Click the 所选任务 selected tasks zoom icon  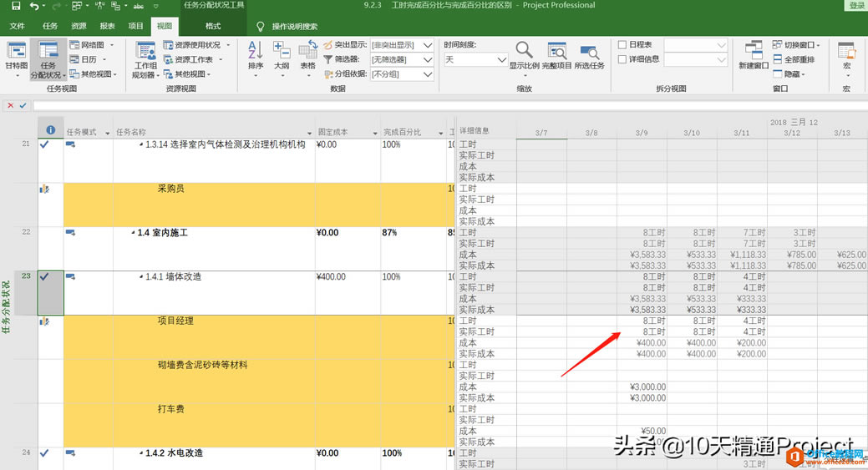589,55
